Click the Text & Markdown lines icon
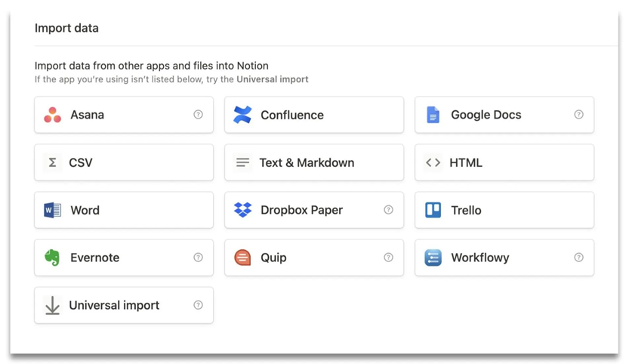The height and width of the screenshot is (364, 629). [242, 162]
